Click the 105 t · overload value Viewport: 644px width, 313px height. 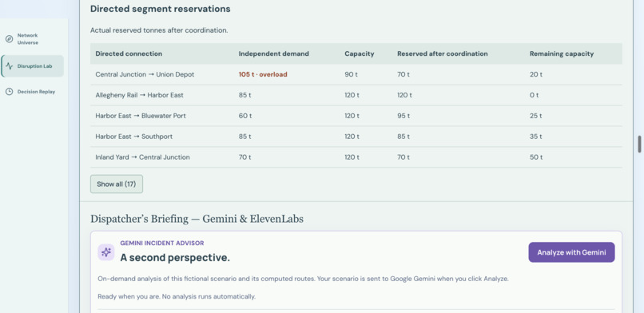coord(263,75)
